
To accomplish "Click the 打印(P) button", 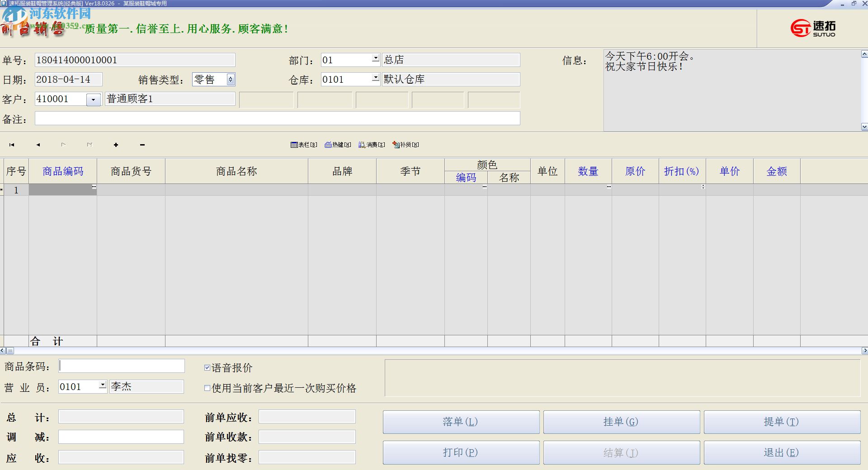I will point(461,453).
